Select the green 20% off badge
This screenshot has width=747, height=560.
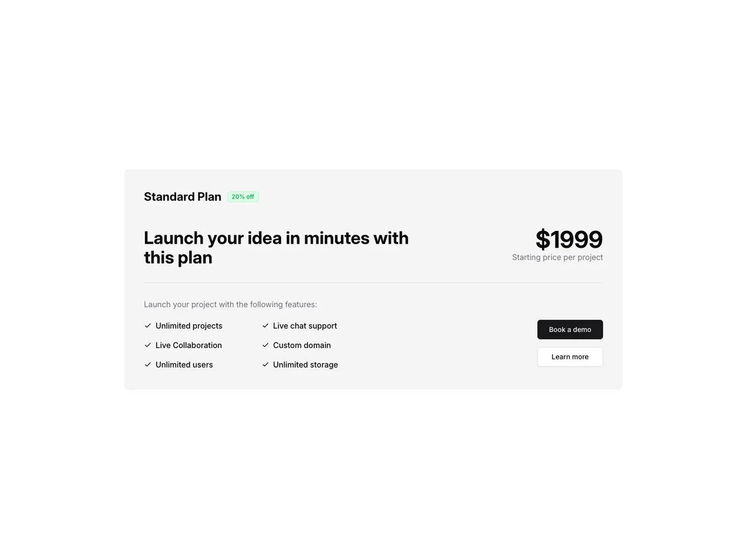pos(243,196)
